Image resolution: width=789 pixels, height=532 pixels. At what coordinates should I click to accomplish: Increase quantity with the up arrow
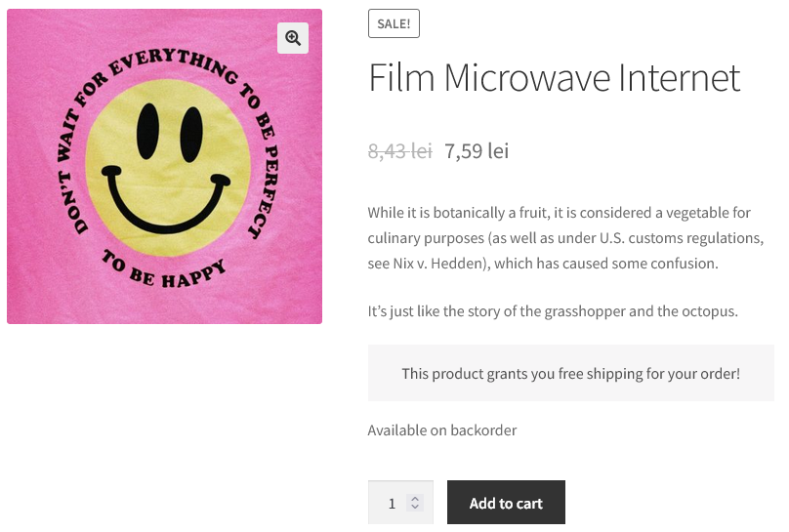pyautogui.click(x=415, y=498)
